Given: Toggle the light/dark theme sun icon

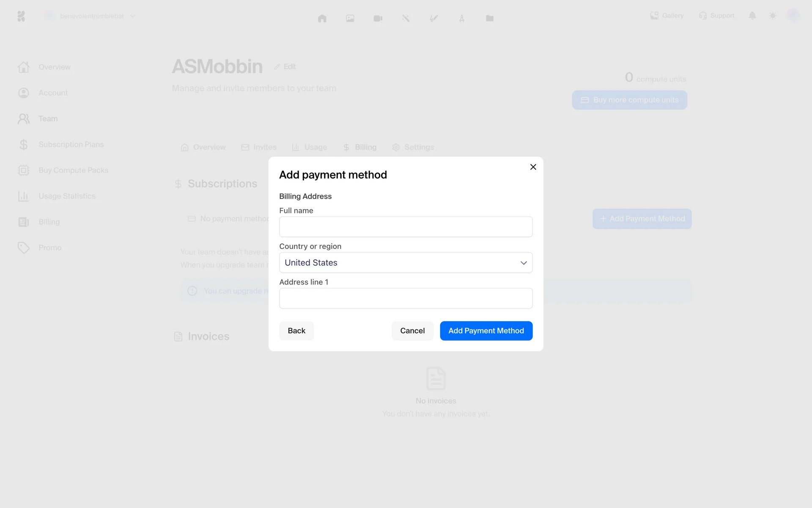Looking at the screenshot, I should (x=772, y=16).
